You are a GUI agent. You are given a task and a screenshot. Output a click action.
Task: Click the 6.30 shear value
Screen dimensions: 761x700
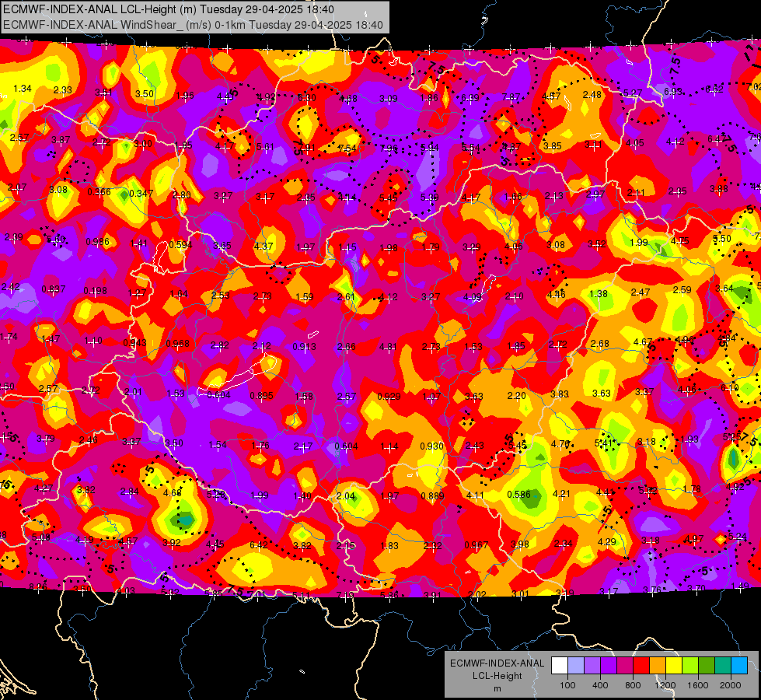pos(307,98)
